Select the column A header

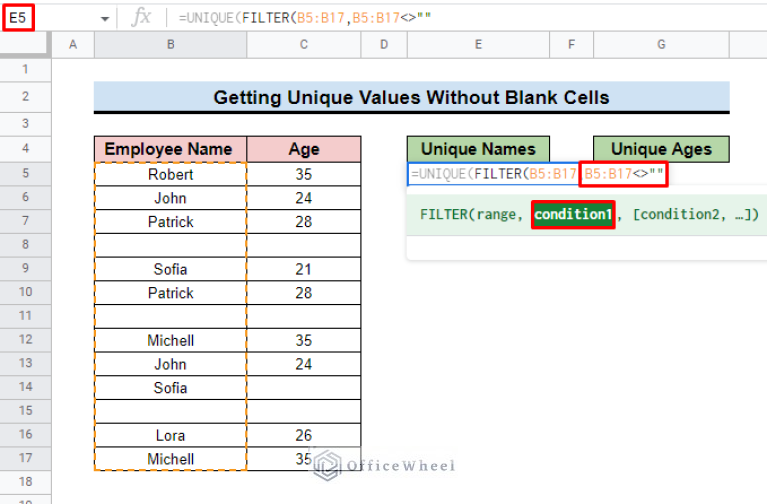coord(73,45)
